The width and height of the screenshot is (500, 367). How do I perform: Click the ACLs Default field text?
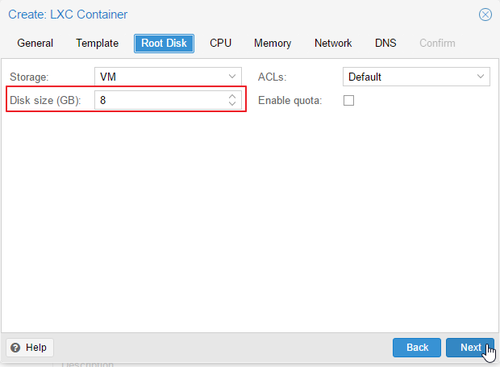click(x=364, y=77)
